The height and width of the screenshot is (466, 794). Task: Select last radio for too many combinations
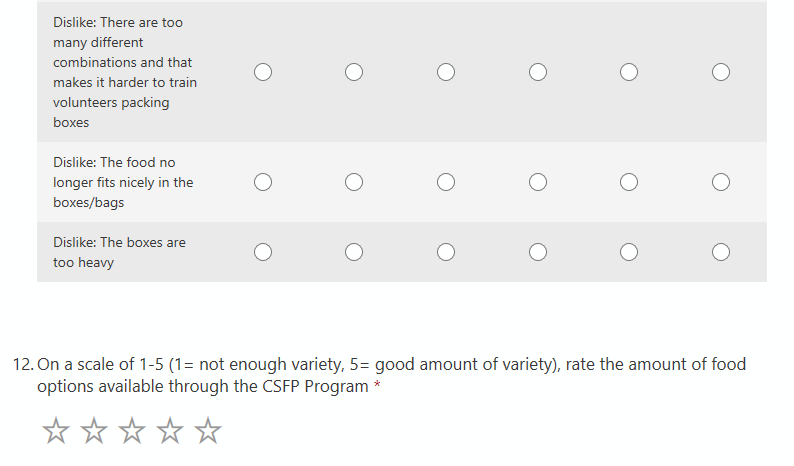click(x=721, y=72)
